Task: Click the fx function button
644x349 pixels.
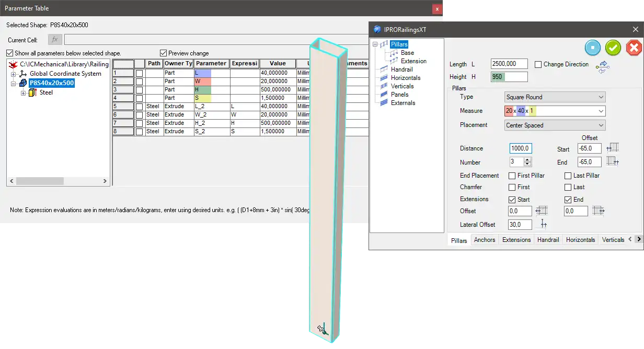Action: (x=55, y=40)
